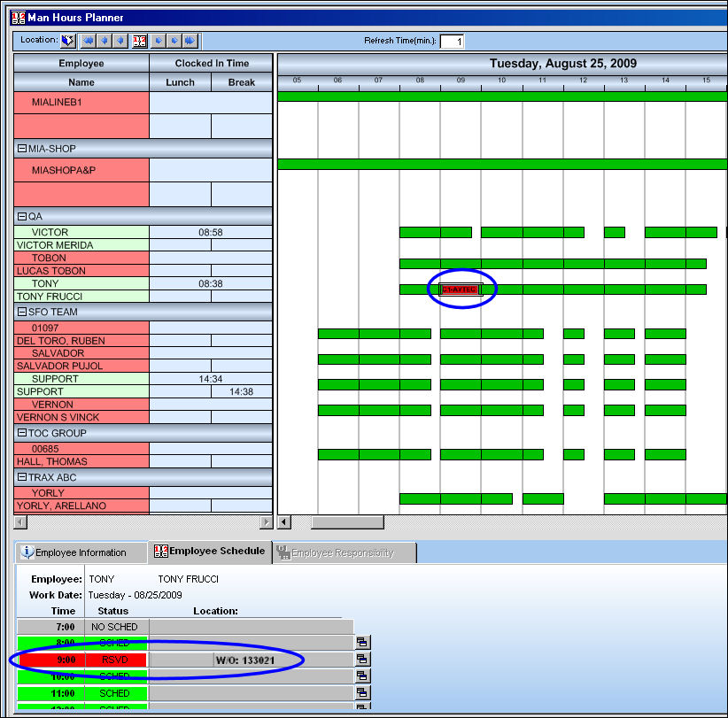The width and height of the screenshot is (728, 718).
Task: Click the timeline horizontal scrollbar thumb
Action: pos(347,522)
